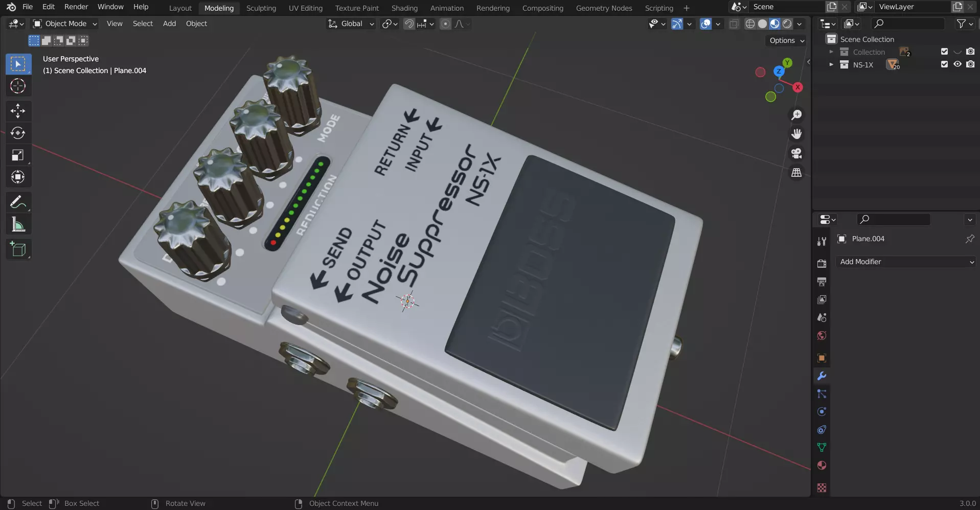980x510 pixels.
Task: Disable NS-1X collection in renders
Action: pos(970,64)
